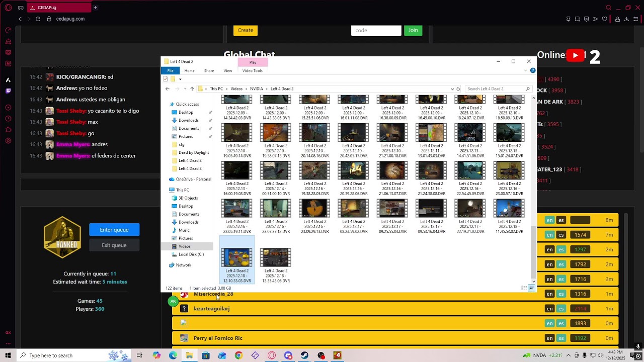Open Task View on the taskbar

coord(139,355)
